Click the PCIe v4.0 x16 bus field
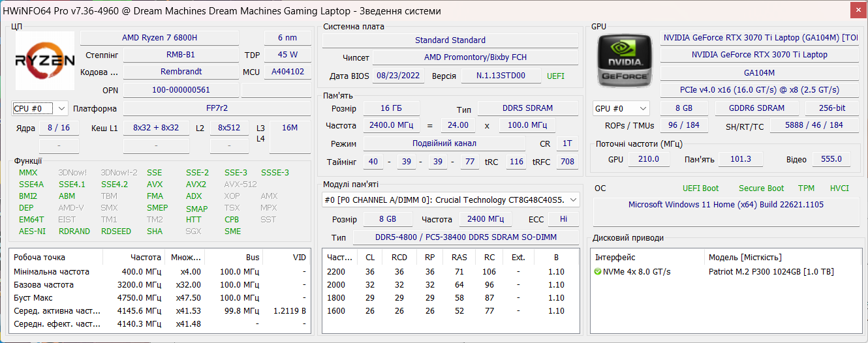868x343 pixels. (x=760, y=90)
